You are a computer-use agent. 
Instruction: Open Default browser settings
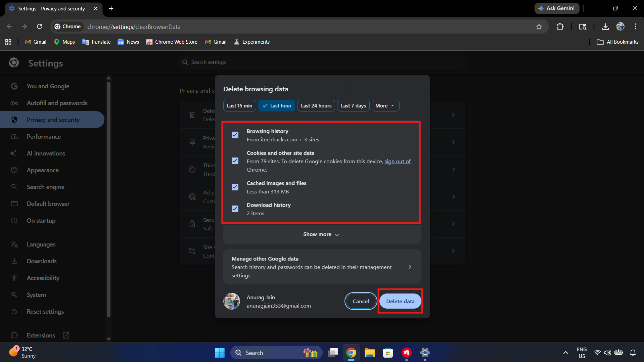pyautogui.click(x=53, y=204)
